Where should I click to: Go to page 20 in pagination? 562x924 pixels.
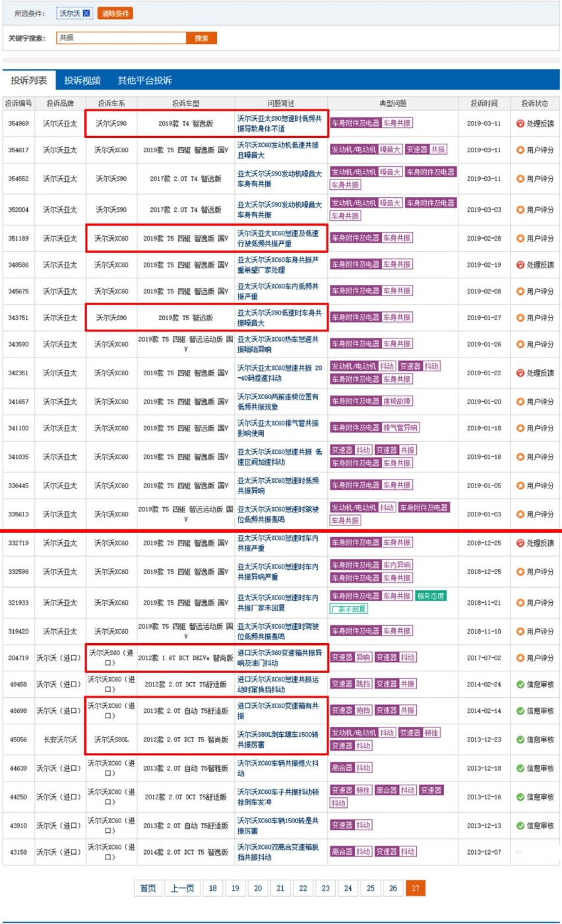(x=258, y=888)
